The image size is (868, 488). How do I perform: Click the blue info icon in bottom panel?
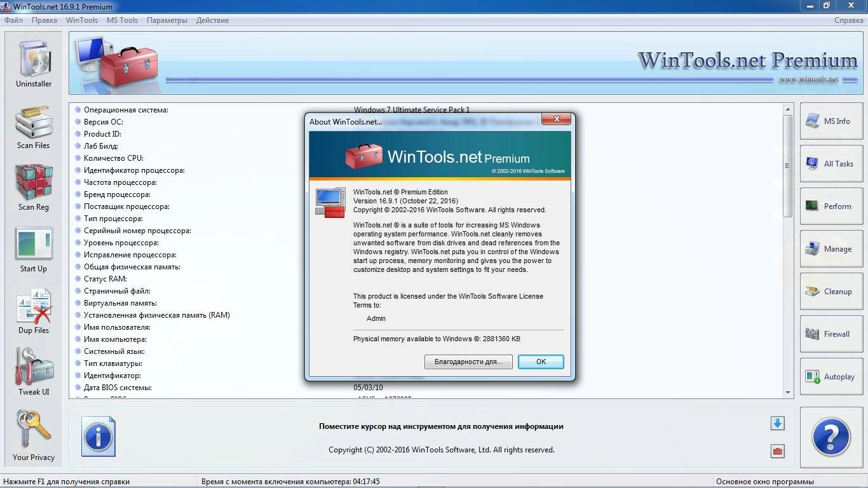[x=98, y=437]
